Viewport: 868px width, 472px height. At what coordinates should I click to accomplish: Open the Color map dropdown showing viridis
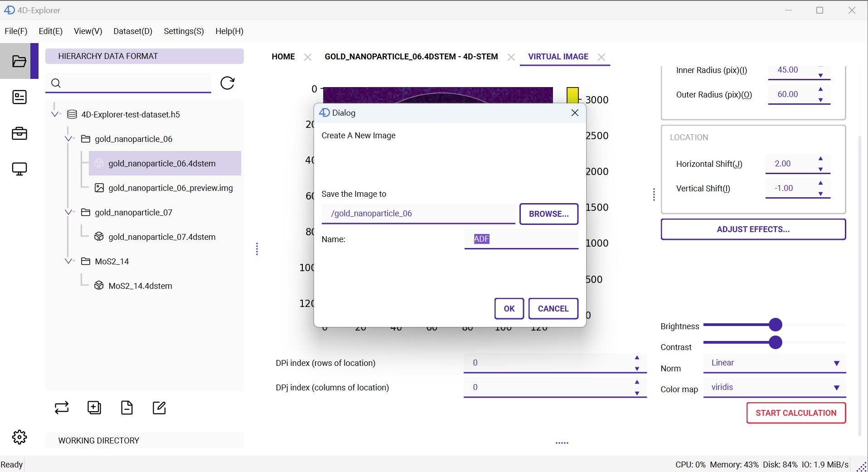pos(775,387)
